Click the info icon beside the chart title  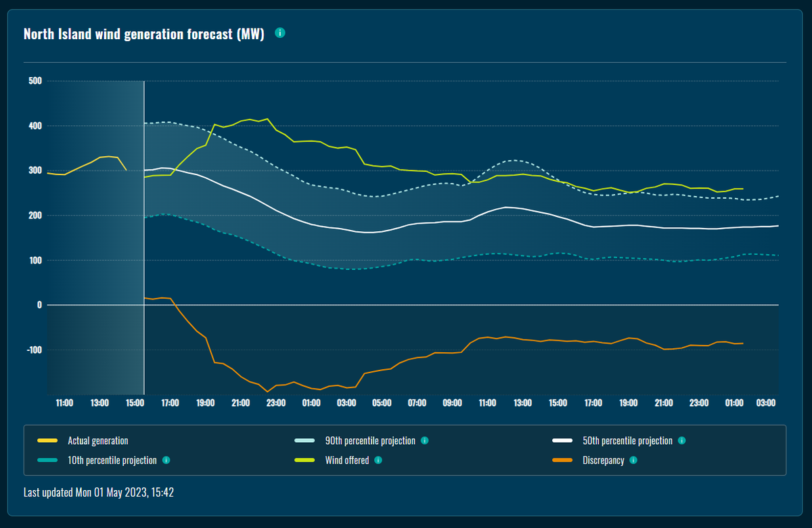[x=280, y=33]
